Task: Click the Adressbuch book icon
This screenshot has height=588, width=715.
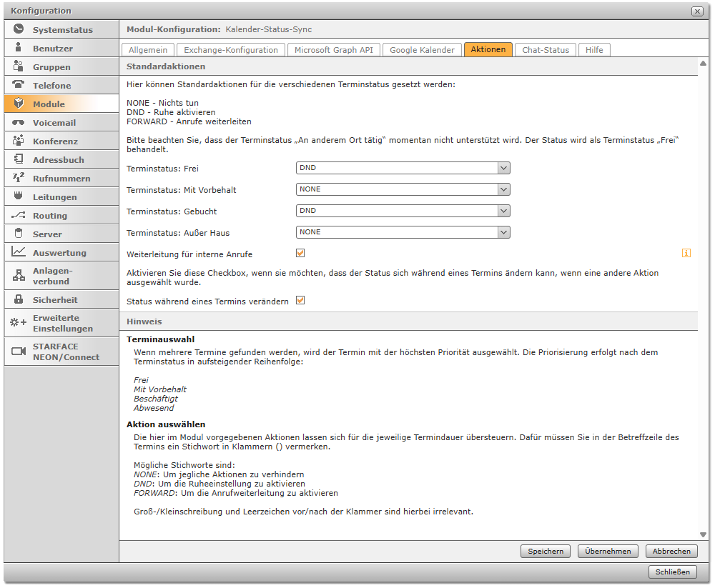Action: click(19, 159)
